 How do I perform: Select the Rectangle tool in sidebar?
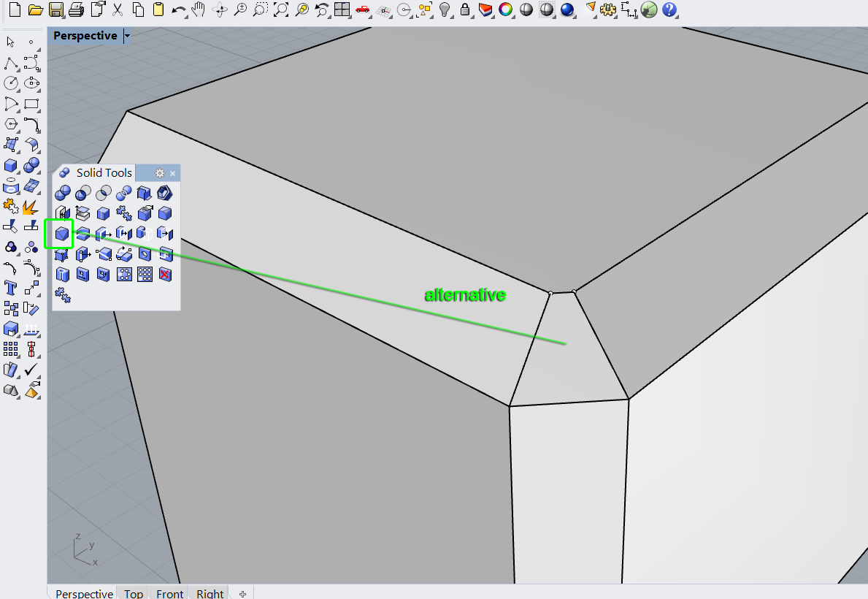[x=31, y=104]
